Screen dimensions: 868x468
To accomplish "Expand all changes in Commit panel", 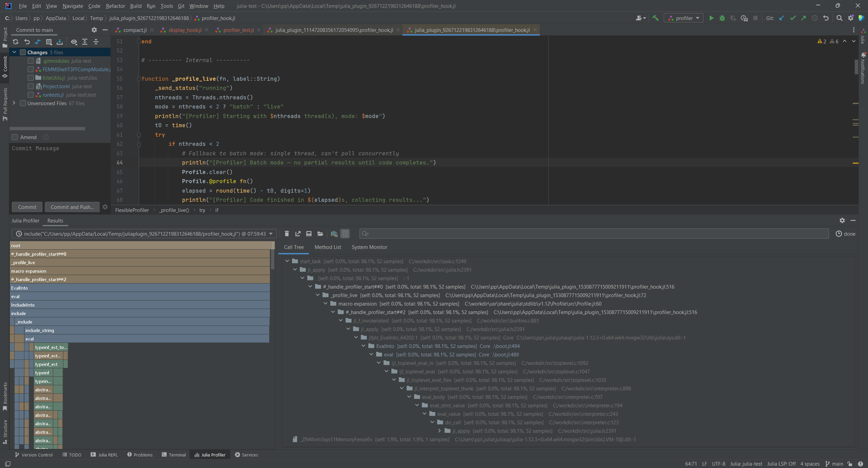I will coord(85,42).
